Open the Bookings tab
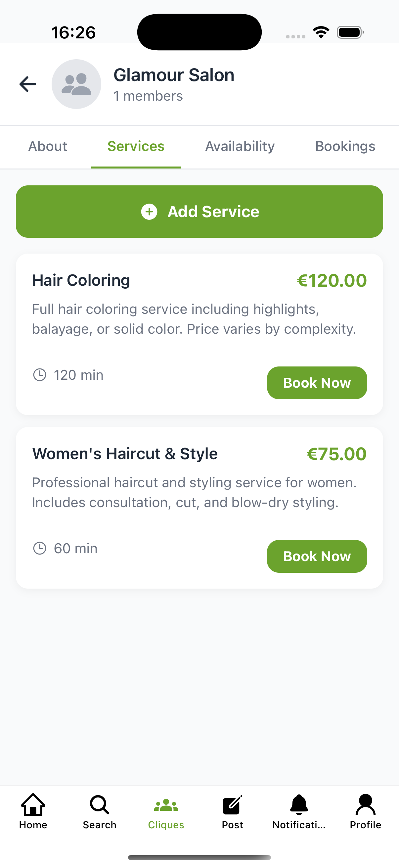 [345, 146]
